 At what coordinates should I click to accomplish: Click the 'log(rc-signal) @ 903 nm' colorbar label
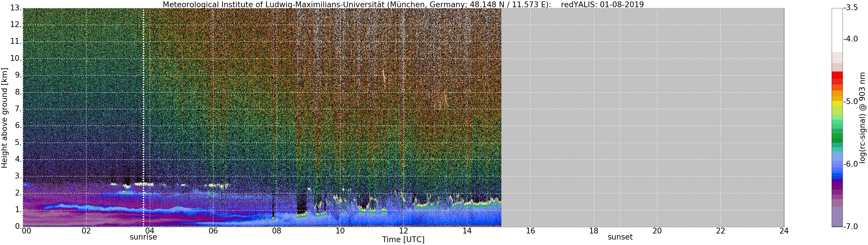(863, 118)
